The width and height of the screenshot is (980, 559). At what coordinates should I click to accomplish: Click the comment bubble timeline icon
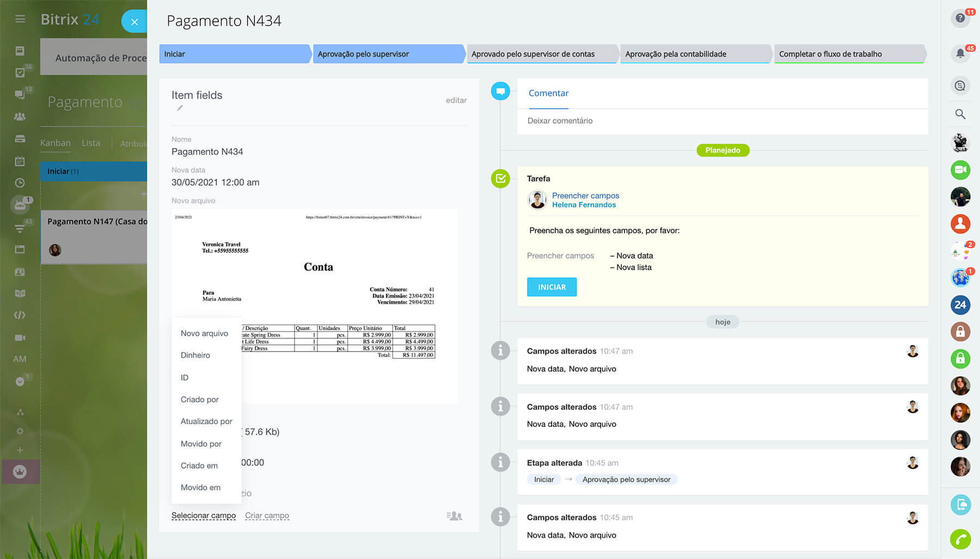[500, 91]
